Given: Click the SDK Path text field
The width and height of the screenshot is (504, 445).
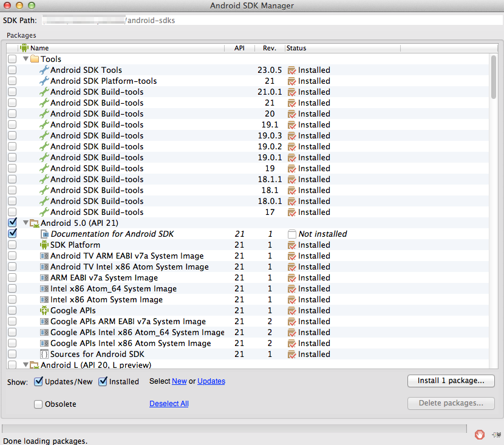Looking at the screenshot, I should point(271,20).
